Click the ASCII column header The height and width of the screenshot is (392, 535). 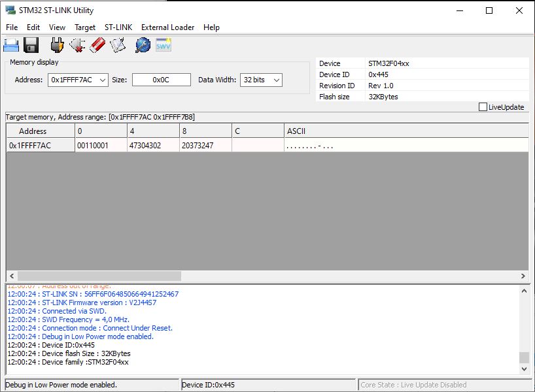(x=406, y=131)
